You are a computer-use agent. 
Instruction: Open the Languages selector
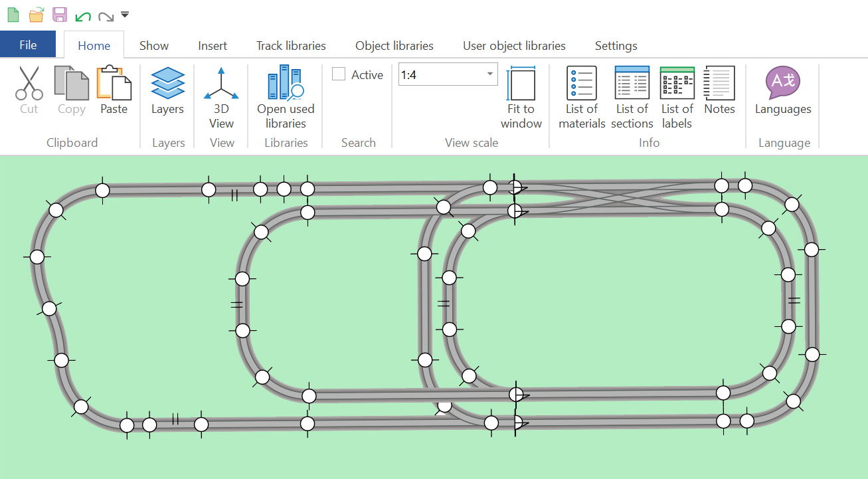tap(782, 82)
